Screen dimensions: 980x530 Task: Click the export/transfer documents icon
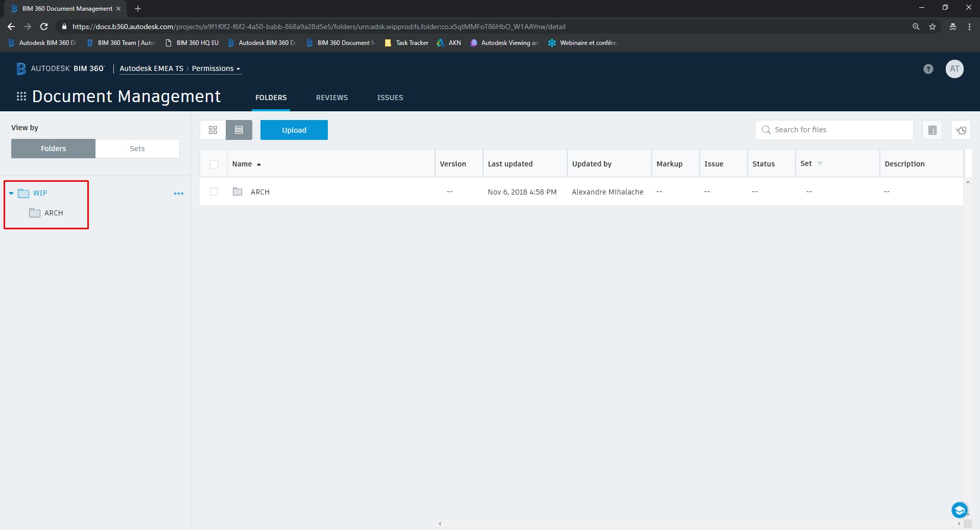click(960, 130)
